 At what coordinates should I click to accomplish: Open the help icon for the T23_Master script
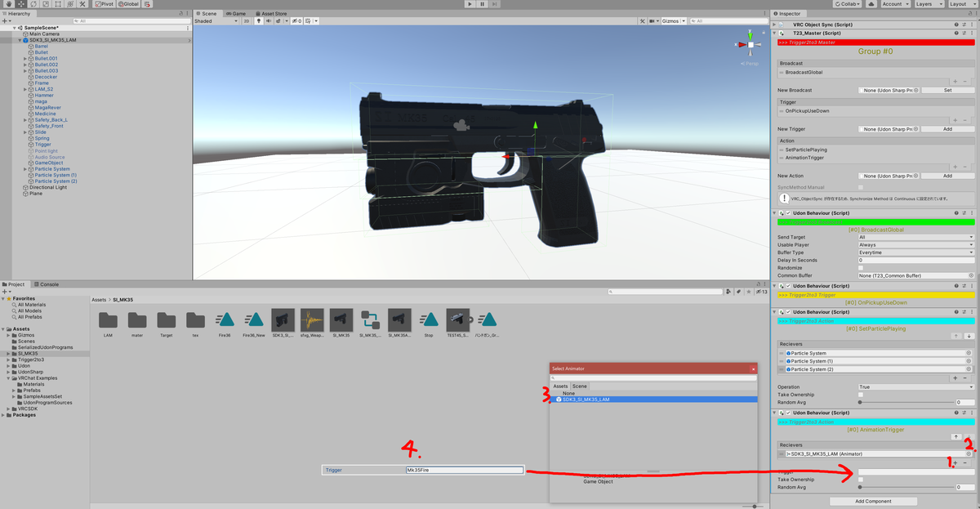point(955,33)
